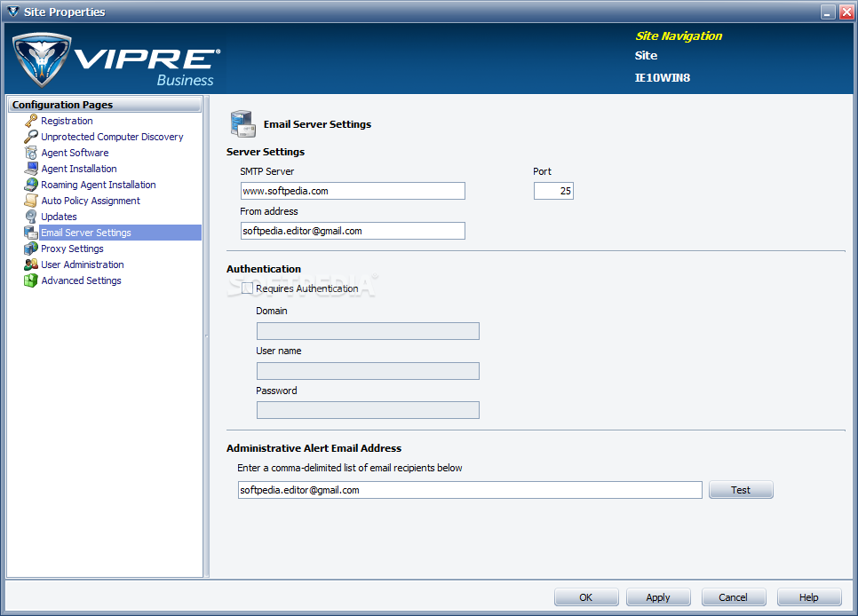Open the Updates configuration page

click(60, 217)
